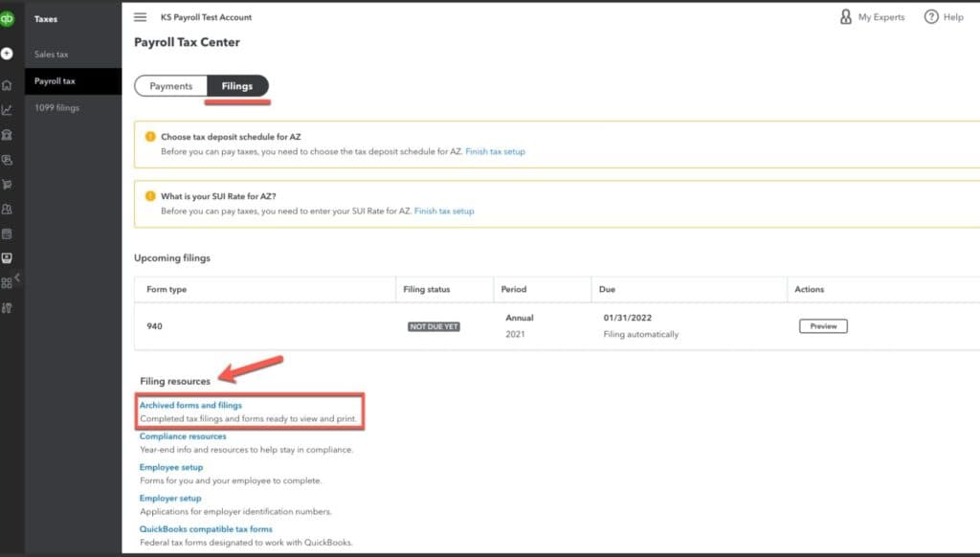The image size is (980, 557).
Task: Click the Period column header
Action: 514,289
